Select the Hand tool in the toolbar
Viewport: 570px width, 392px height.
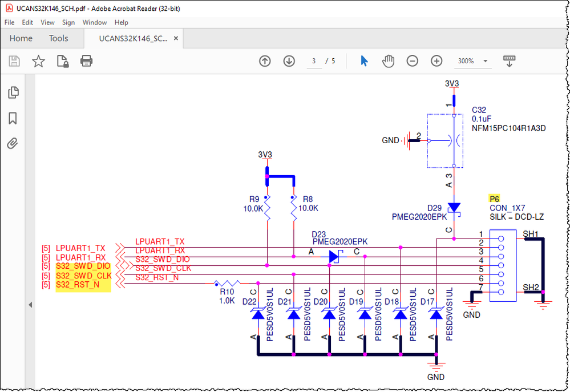[389, 61]
